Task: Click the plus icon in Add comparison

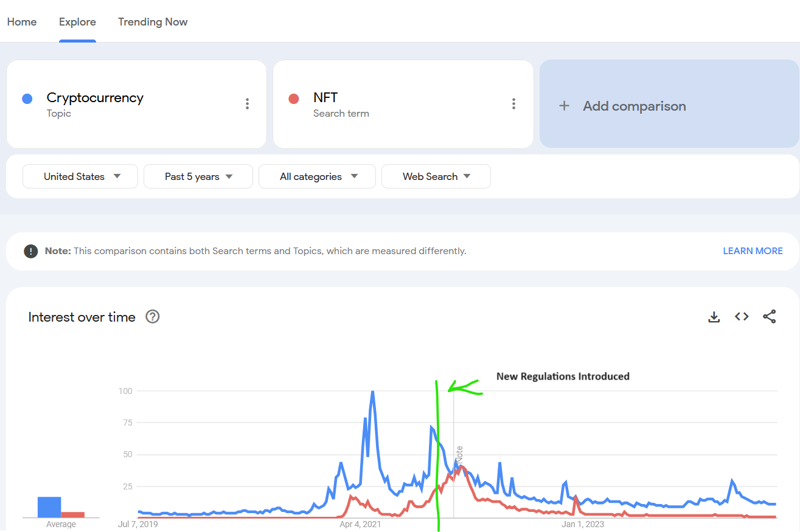Action: tap(564, 106)
